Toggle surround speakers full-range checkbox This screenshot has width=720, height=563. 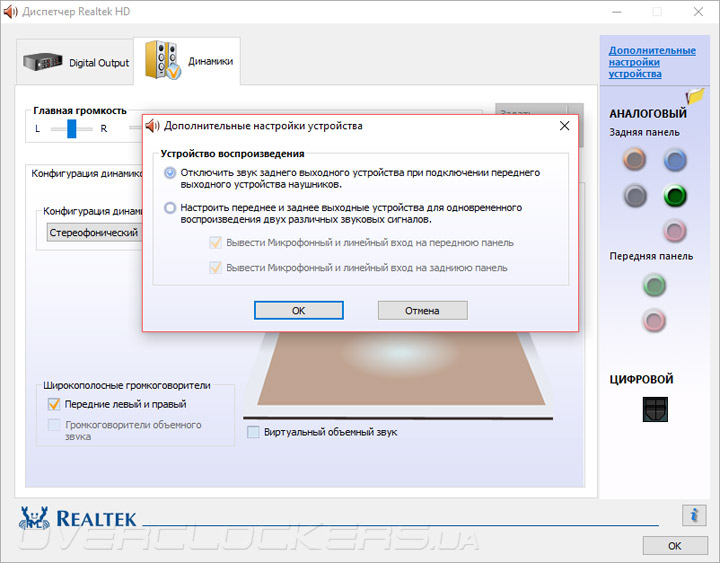coord(54,425)
